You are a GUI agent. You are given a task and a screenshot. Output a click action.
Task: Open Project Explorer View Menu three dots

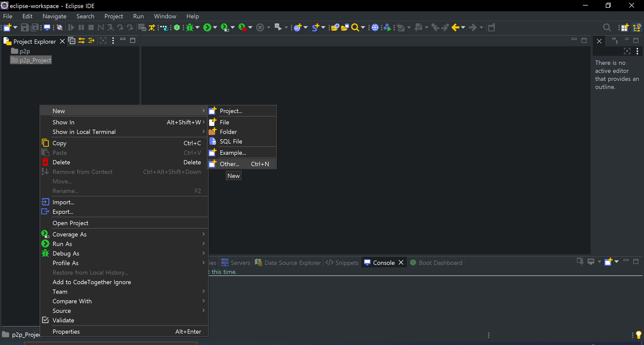pyautogui.click(x=113, y=41)
